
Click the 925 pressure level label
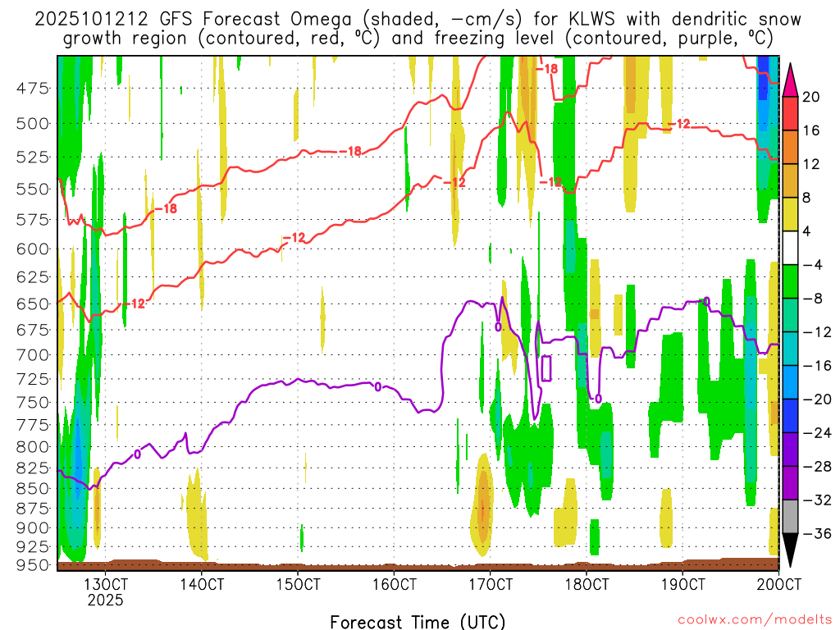click(33, 547)
